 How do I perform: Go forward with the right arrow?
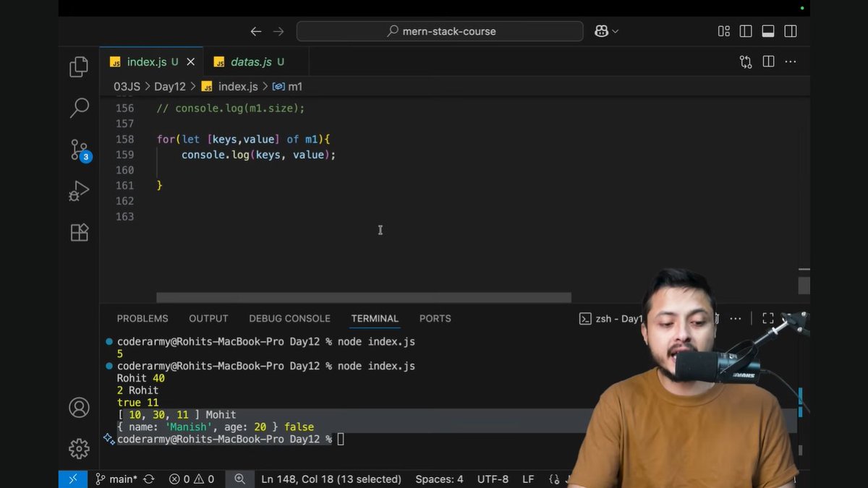[278, 31]
